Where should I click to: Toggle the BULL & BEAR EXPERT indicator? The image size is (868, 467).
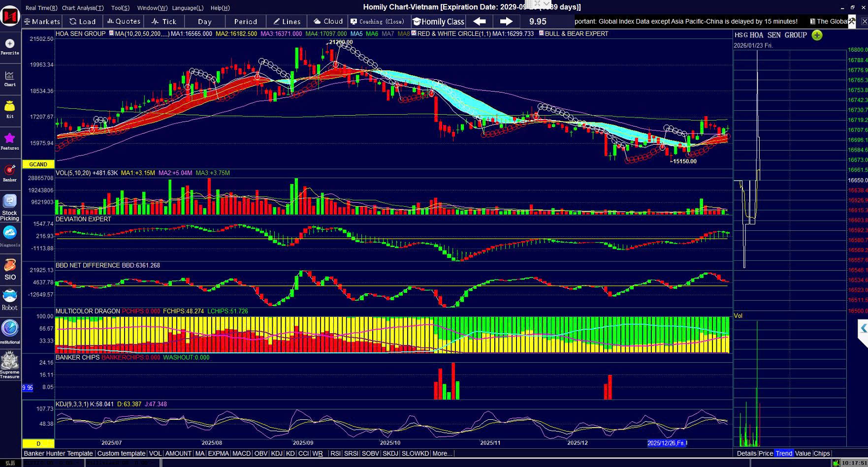click(574, 33)
